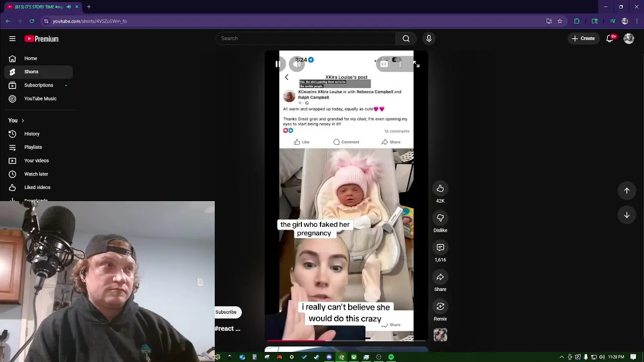This screenshot has height=362, width=644.
Task: Open Playlists in the sidebar
Action: pyautogui.click(x=39, y=147)
